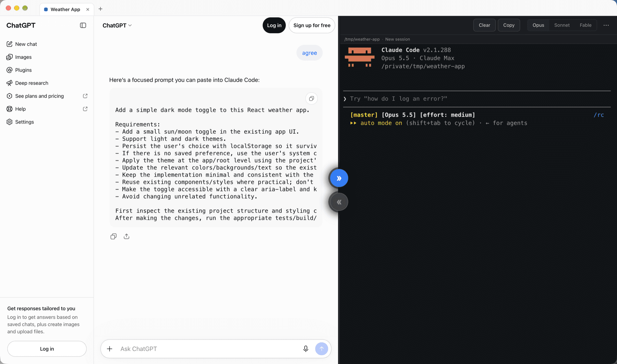Open Images from the sidebar
The width and height of the screenshot is (617, 364).
coord(23,57)
